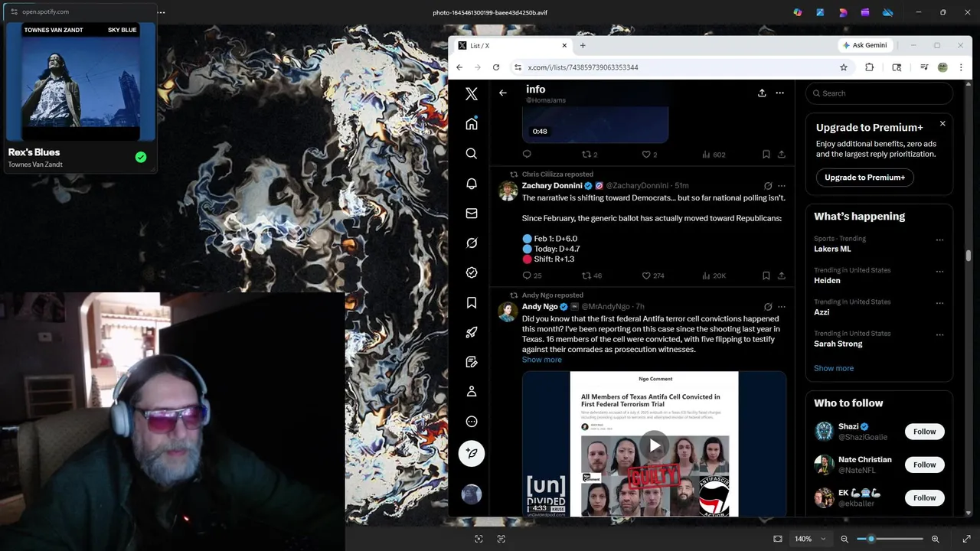Open more menu on Andy Ngo's post
Image resolution: width=980 pixels, height=551 pixels.
coord(782,307)
